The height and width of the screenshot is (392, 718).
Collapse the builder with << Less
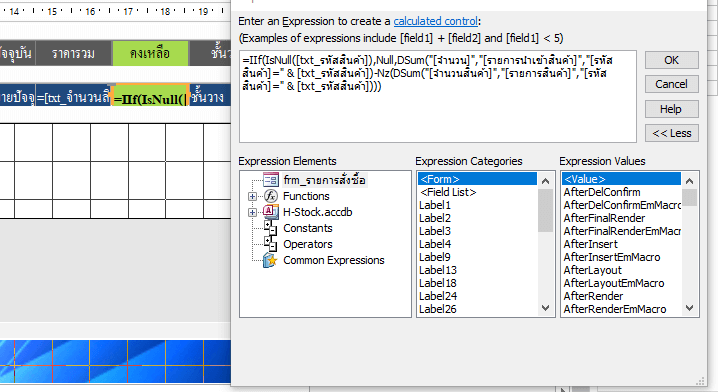point(672,133)
